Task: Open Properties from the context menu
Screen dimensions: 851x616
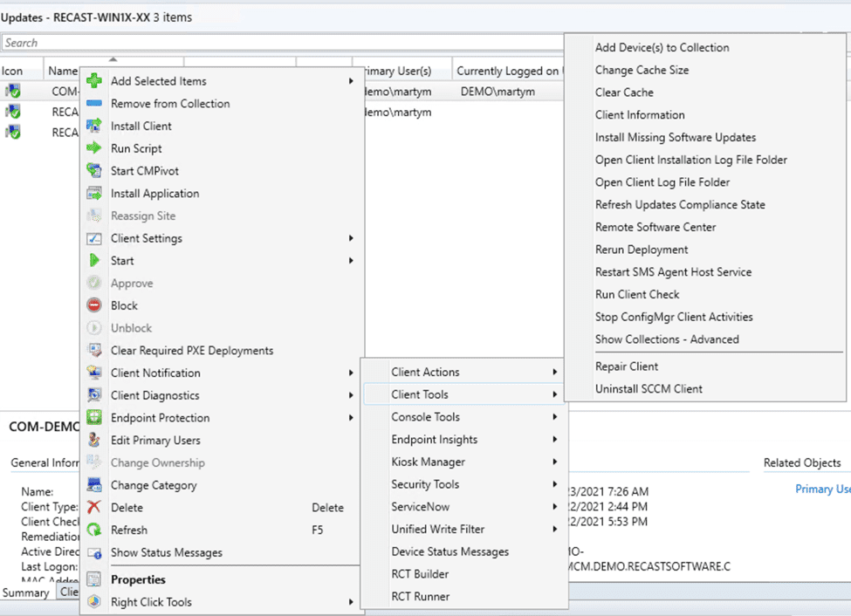Action: (140, 578)
